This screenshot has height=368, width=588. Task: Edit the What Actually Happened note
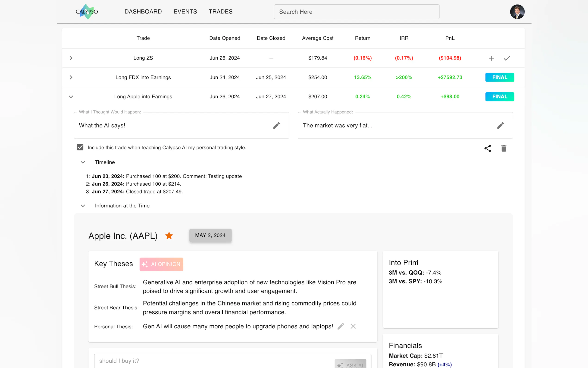pos(500,125)
